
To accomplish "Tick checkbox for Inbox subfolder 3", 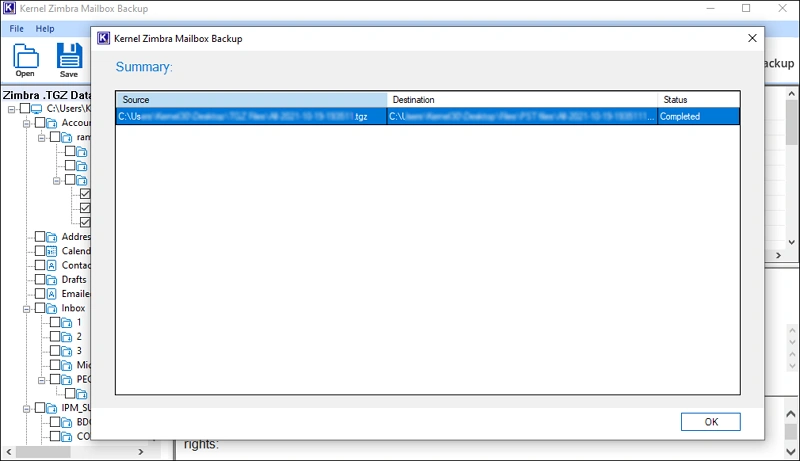I will click(x=55, y=350).
